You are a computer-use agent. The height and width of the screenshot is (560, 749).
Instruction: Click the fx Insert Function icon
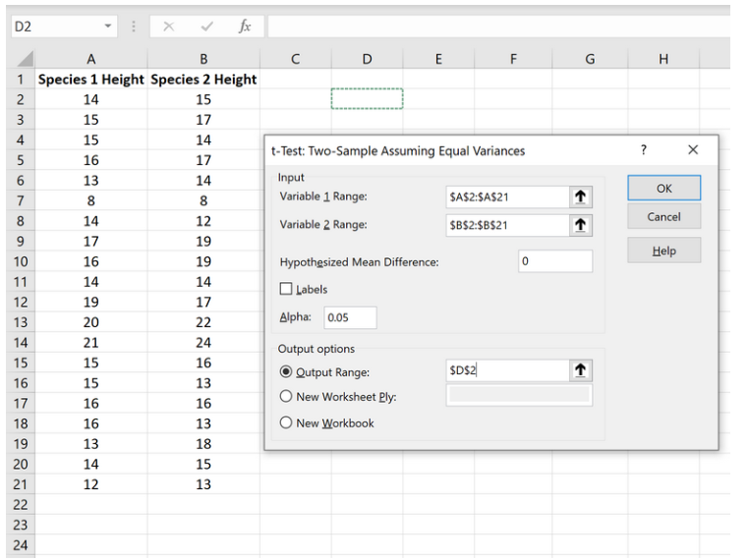[x=245, y=27]
